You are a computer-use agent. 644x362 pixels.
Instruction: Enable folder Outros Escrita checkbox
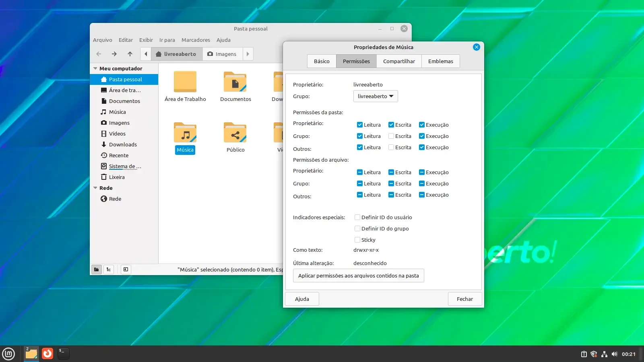coord(391,147)
